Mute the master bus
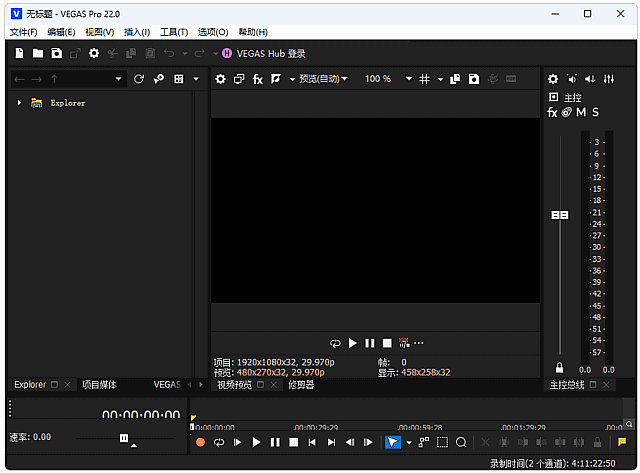 (x=581, y=112)
